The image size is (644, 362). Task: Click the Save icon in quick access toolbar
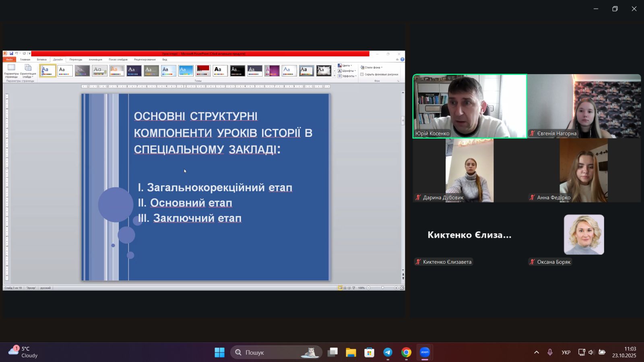coord(11,54)
